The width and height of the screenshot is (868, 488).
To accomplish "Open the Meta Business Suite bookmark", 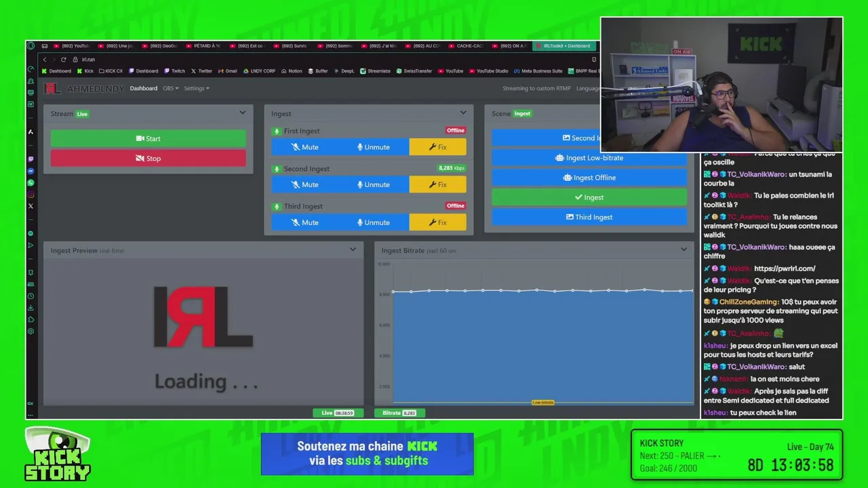I will click(x=538, y=70).
